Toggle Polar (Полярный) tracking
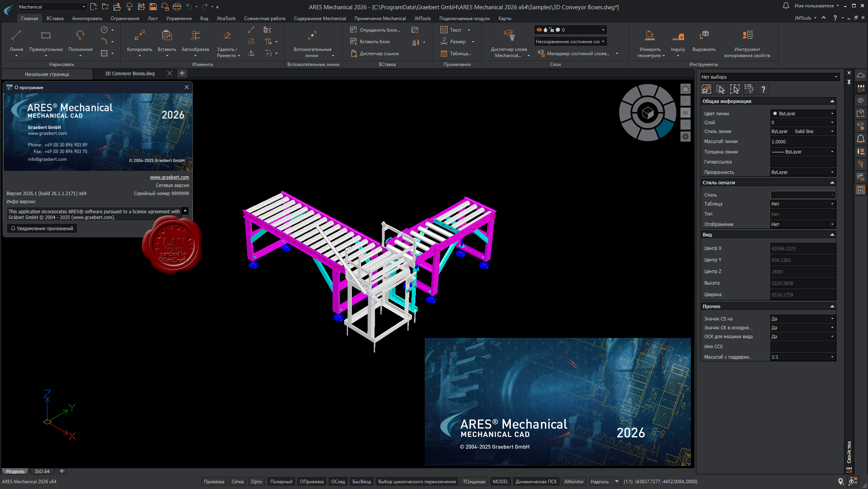The image size is (868, 489). coord(281,481)
